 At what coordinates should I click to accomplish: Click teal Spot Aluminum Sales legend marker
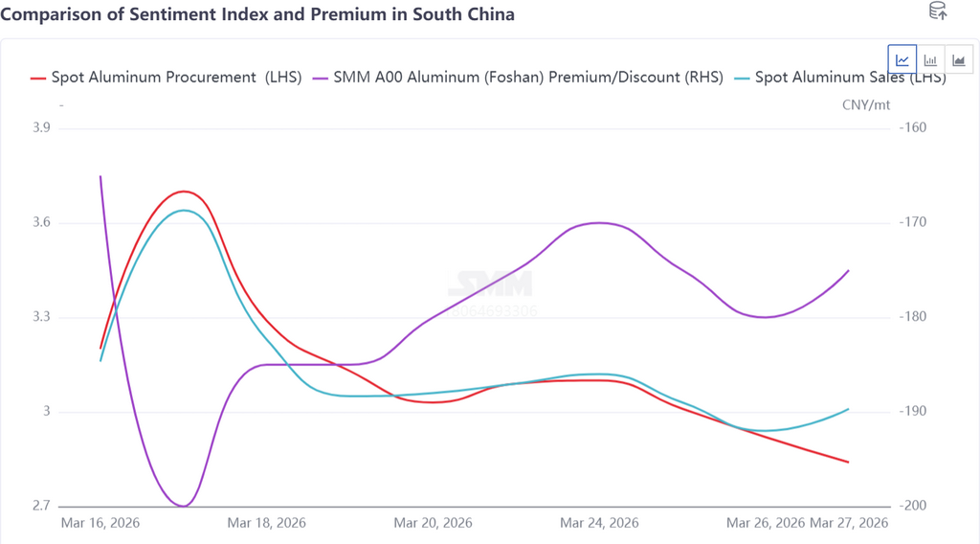pyautogui.click(x=742, y=78)
